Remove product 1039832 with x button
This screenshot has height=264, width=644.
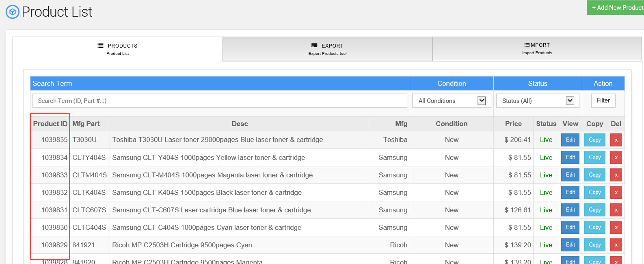click(616, 192)
